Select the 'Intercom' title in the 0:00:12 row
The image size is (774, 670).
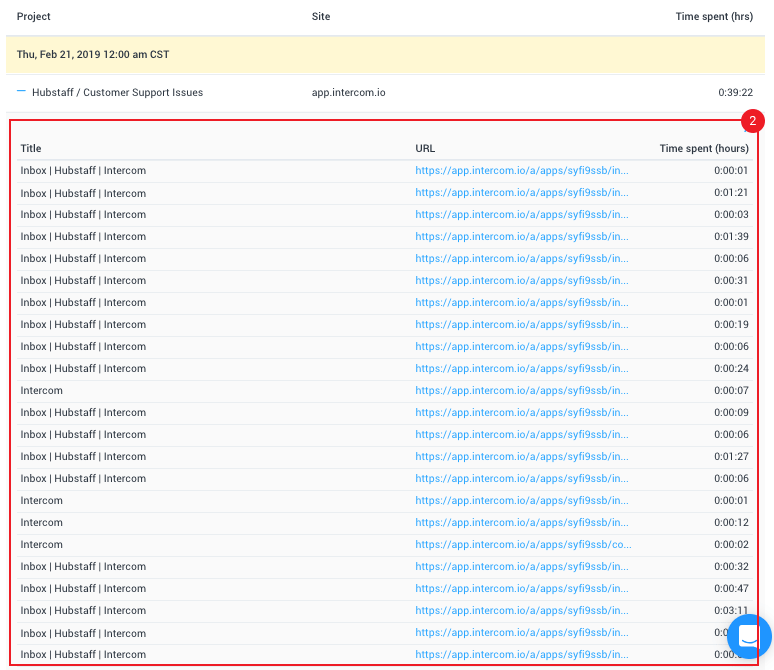[41, 522]
